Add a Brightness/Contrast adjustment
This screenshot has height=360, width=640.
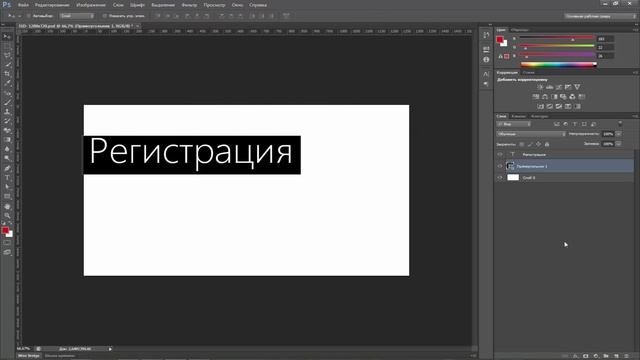point(540,87)
